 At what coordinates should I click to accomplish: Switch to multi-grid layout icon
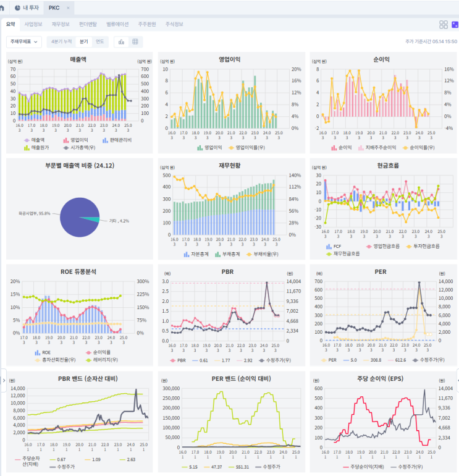tap(444, 25)
